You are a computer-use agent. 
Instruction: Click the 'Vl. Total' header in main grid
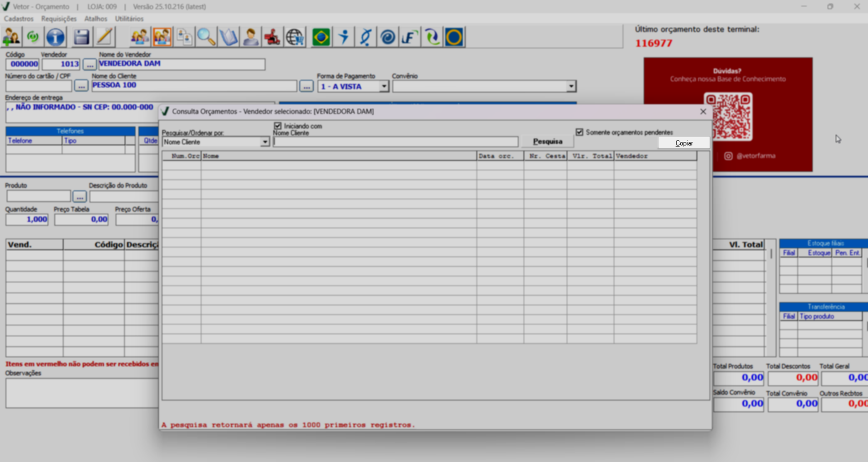738,244
